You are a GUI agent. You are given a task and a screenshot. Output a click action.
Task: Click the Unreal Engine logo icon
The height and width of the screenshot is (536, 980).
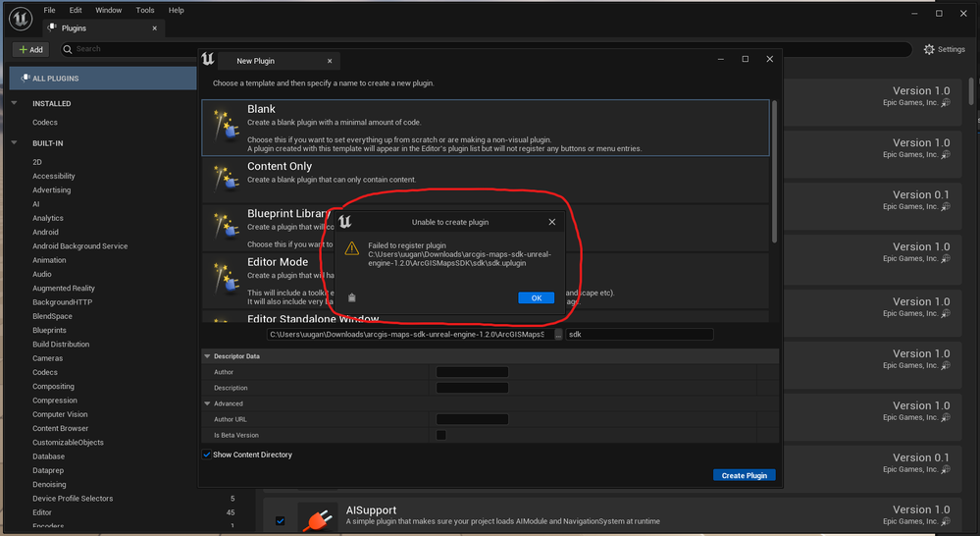coord(20,19)
